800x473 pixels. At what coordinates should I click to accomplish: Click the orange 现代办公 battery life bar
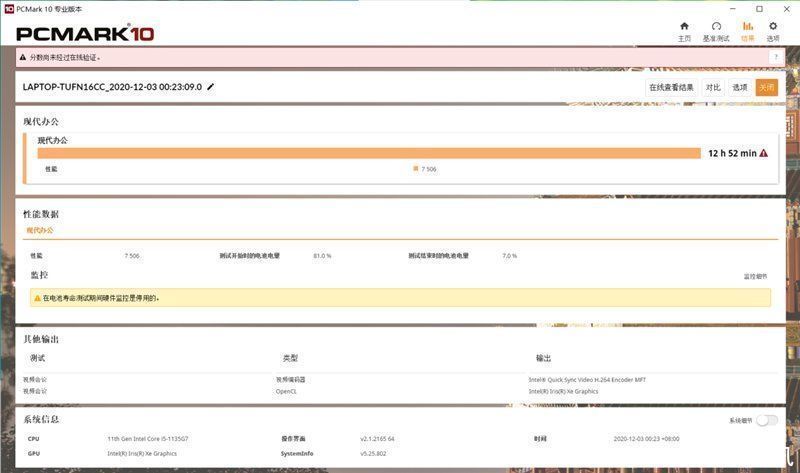point(369,153)
